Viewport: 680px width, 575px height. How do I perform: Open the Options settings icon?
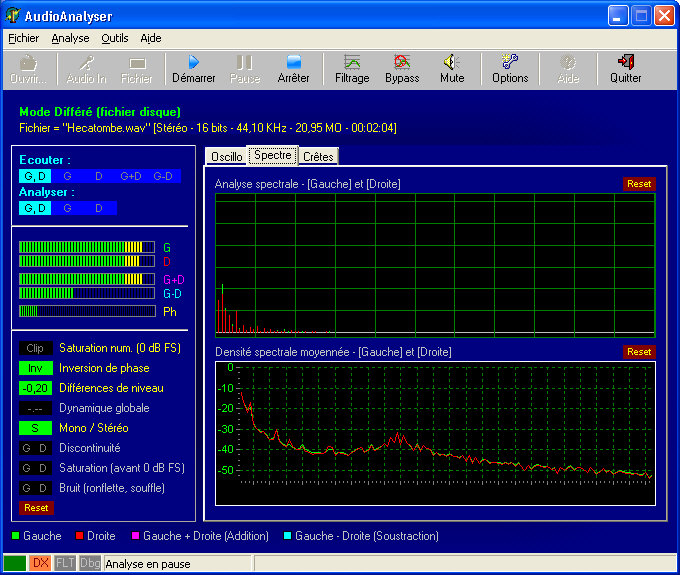tap(510, 68)
